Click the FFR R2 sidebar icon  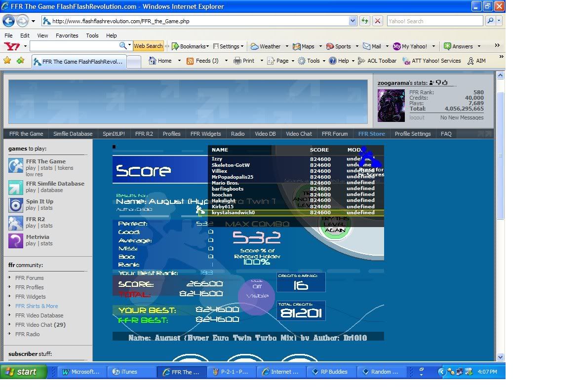(x=16, y=223)
